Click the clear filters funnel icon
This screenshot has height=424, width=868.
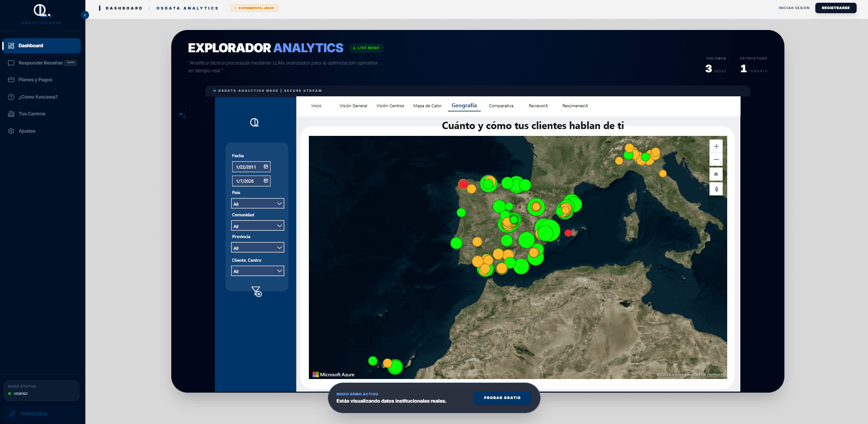(x=257, y=291)
